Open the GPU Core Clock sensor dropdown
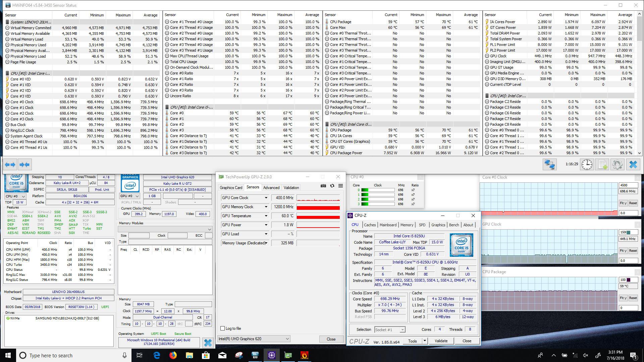This screenshot has width=644, height=362. 266,198
